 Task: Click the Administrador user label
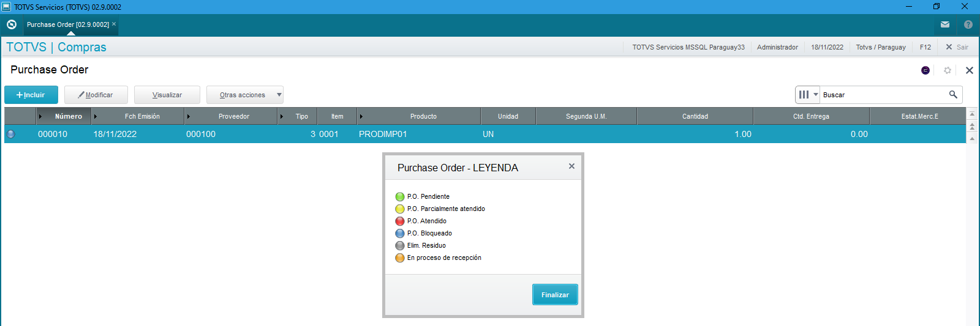coord(777,47)
